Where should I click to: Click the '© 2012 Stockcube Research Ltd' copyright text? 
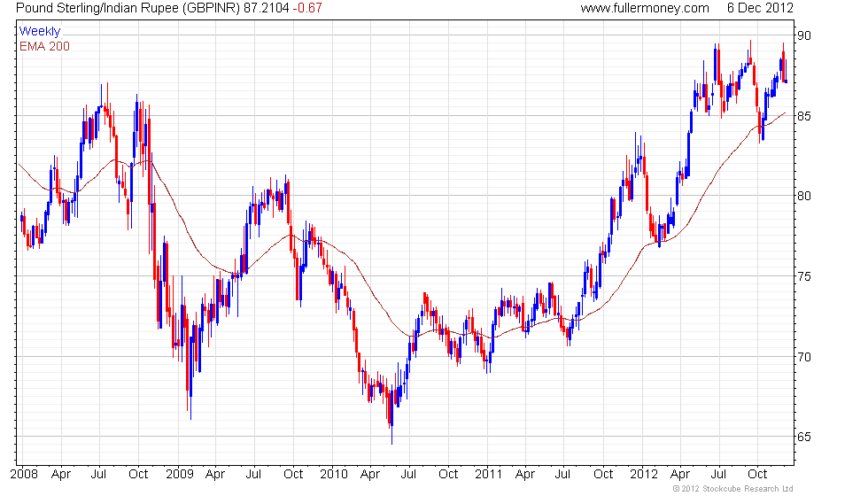click(x=733, y=489)
